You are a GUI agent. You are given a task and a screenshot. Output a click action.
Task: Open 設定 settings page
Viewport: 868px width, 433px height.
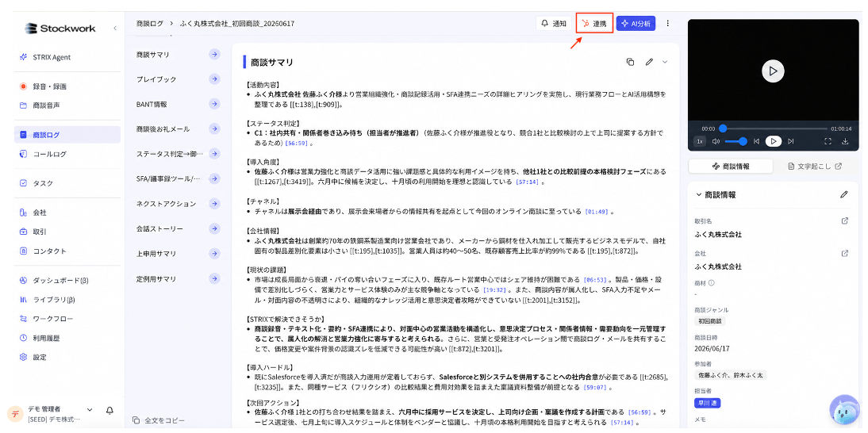click(x=67, y=357)
